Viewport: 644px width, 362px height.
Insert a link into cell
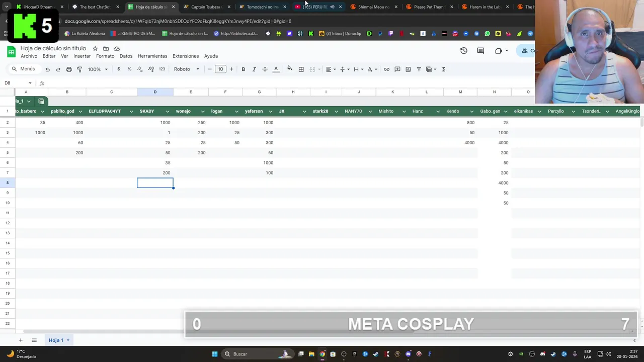coord(386,69)
